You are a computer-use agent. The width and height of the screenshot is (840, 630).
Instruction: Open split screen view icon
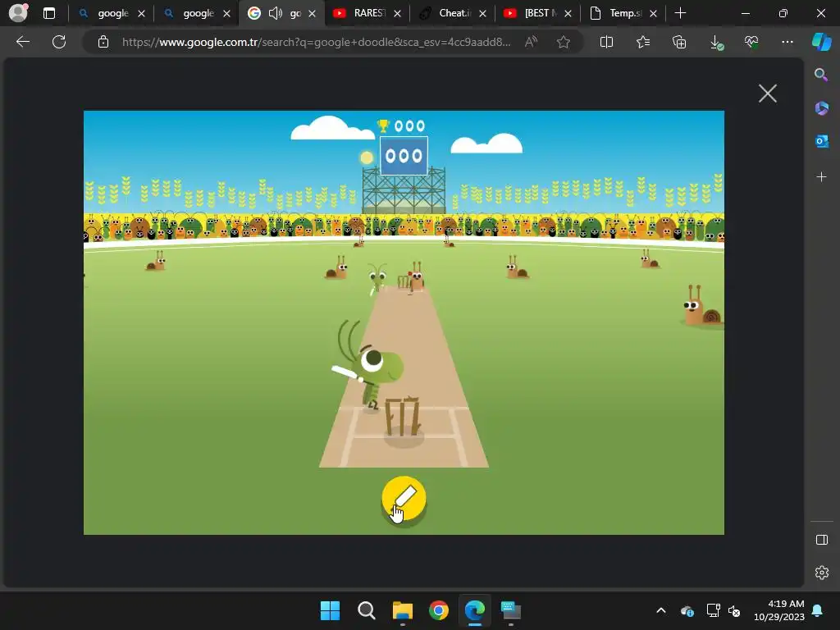(x=606, y=42)
